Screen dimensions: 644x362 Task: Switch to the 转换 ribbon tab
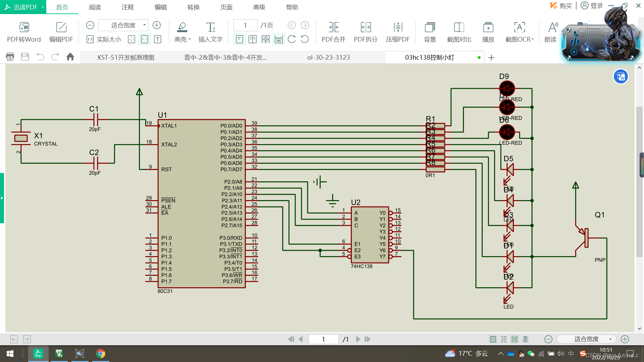pos(194,7)
